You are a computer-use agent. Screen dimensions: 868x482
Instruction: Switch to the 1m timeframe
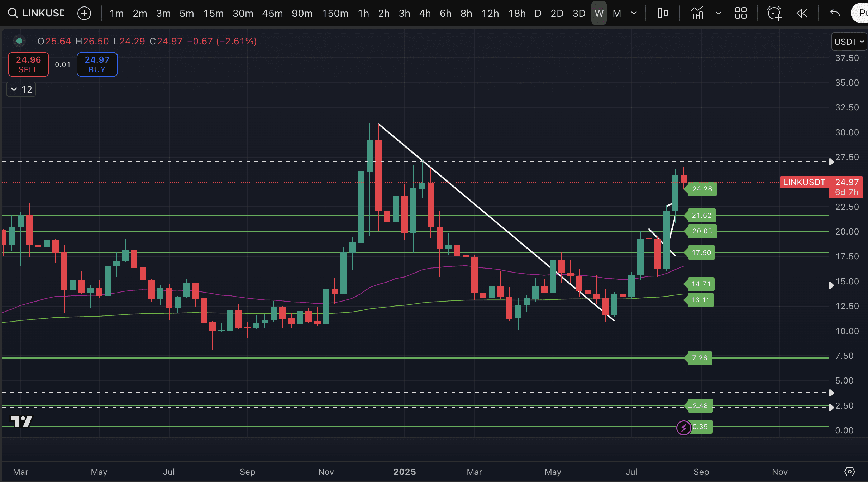click(116, 13)
